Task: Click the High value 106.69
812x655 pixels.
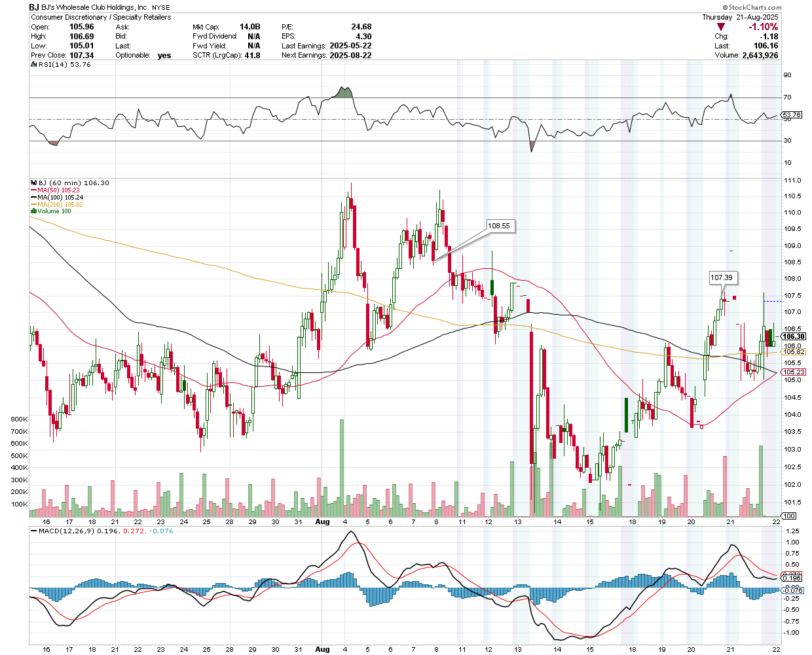Action: click(82, 37)
